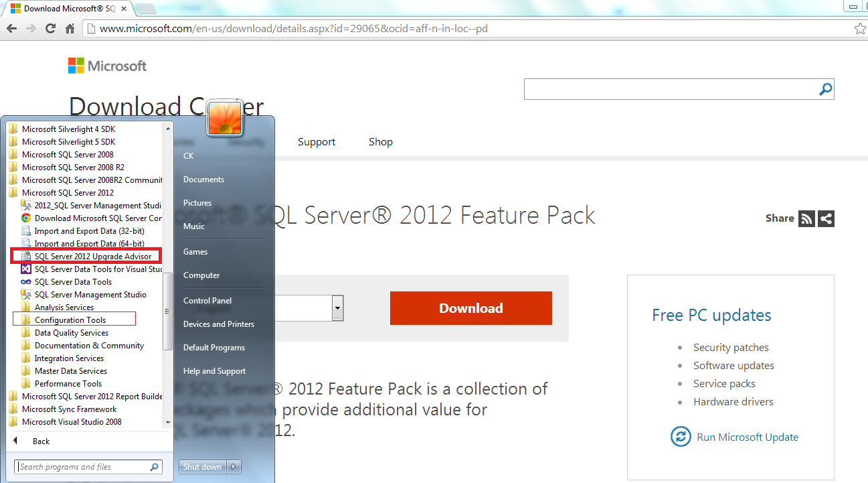Bookmark the page via the star icon

point(861,28)
